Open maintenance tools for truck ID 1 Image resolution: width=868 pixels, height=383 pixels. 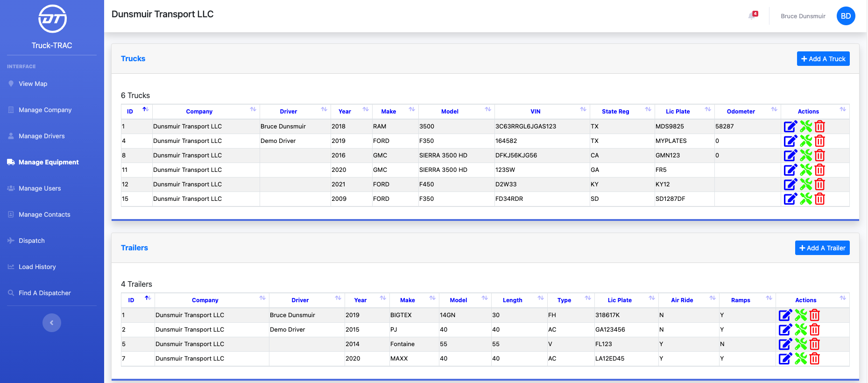tap(806, 126)
